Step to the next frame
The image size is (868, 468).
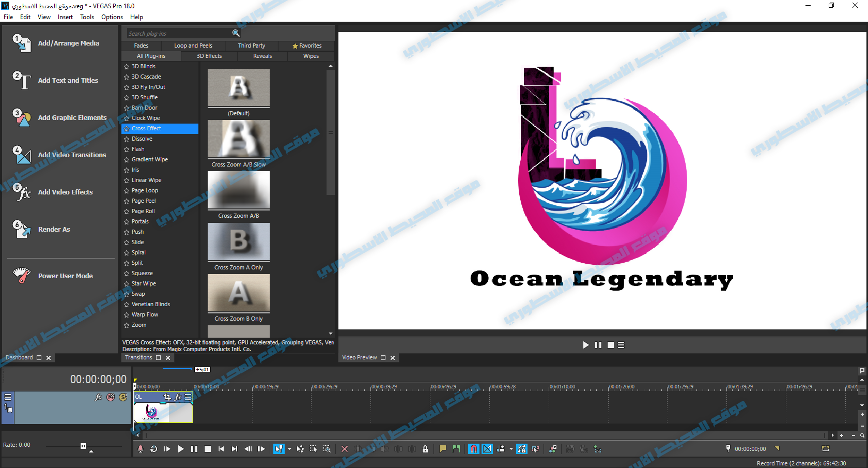pyautogui.click(x=261, y=449)
